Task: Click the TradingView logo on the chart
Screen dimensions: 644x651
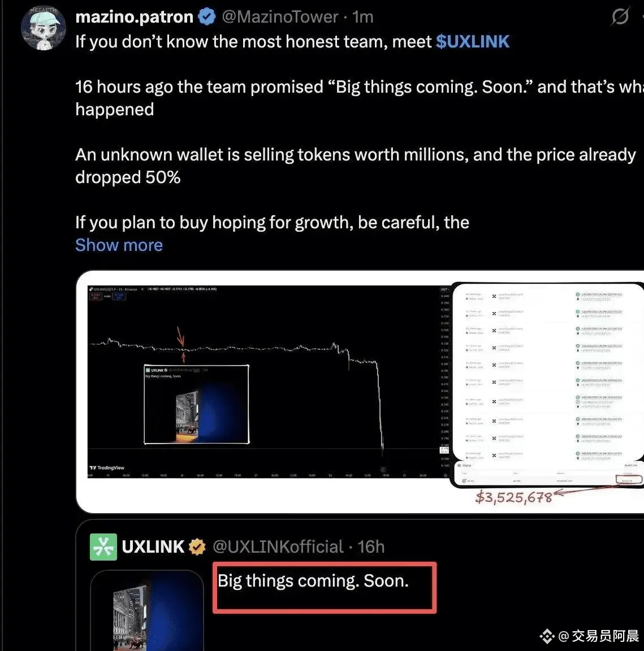Action: tap(107, 467)
